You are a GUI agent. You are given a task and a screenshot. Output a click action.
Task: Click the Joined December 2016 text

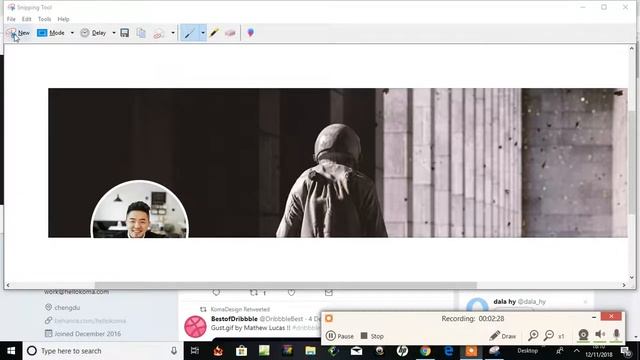point(87,334)
